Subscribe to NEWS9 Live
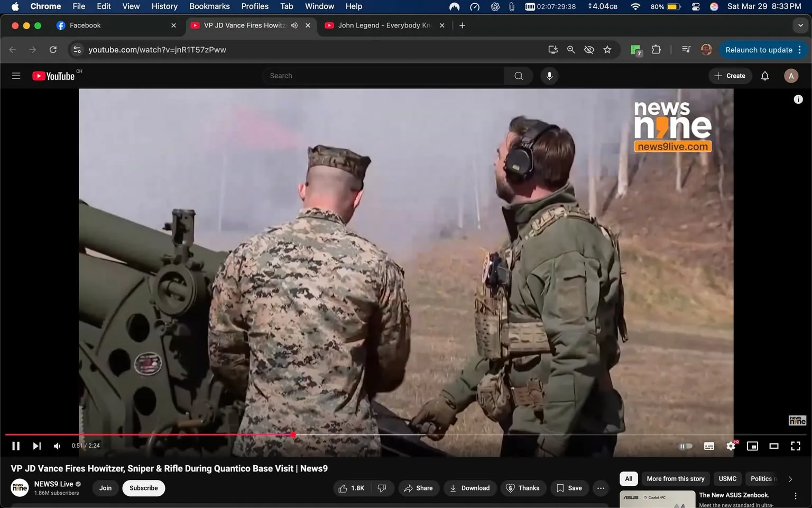The height and width of the screenshot is (508, 812). pos(143,488)
